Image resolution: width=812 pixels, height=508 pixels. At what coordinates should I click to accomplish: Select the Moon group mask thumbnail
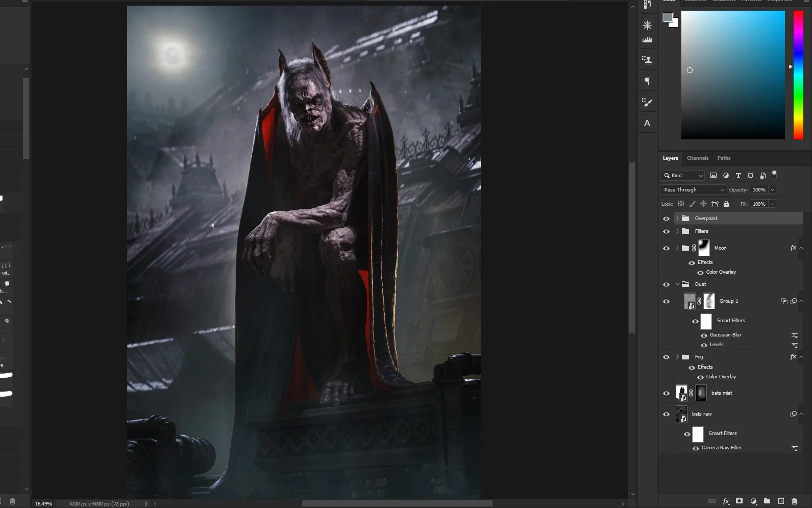(x=704, y=248)
